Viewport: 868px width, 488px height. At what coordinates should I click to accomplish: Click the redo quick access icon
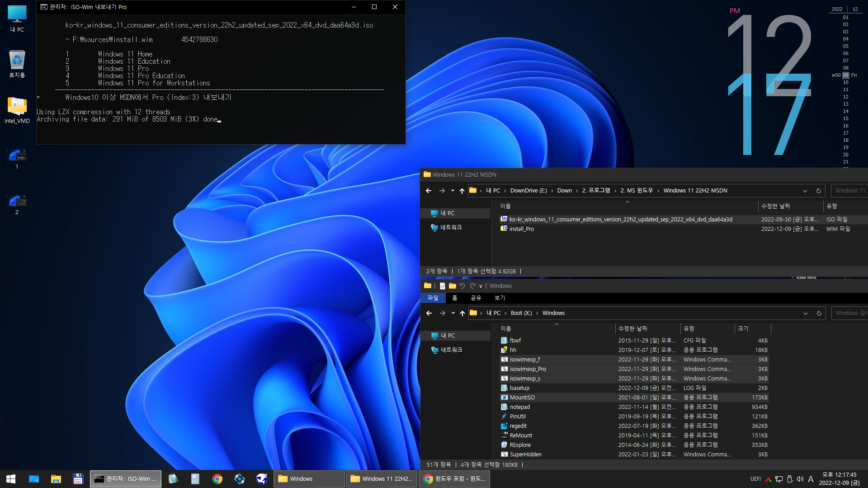tap(473, 286)
